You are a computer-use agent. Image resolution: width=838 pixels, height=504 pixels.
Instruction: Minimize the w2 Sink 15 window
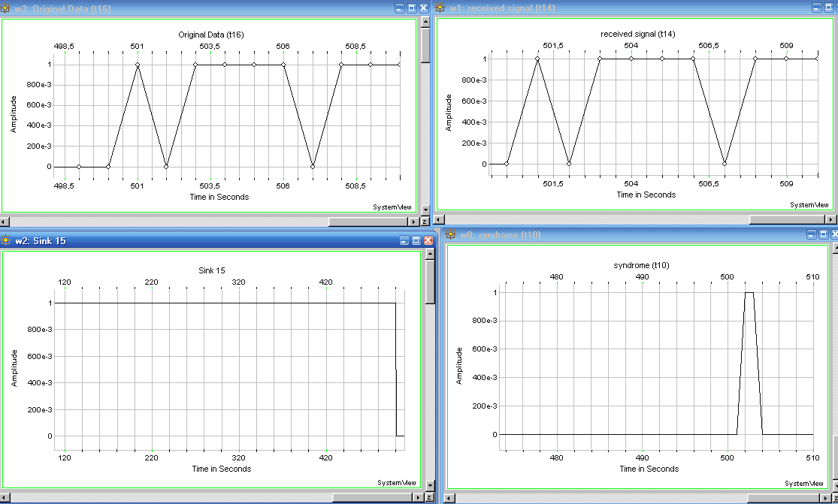[x=404, y=241]
